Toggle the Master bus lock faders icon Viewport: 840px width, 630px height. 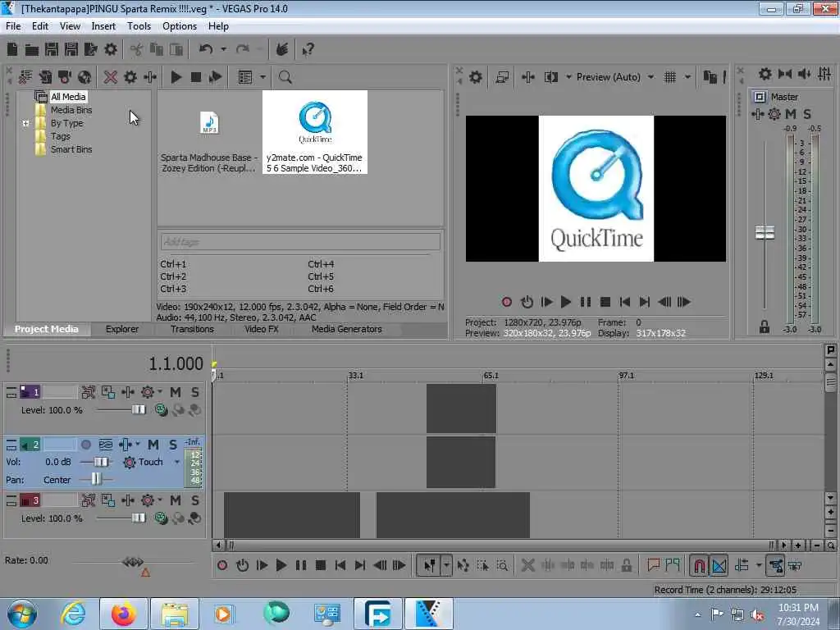(765, 326)
